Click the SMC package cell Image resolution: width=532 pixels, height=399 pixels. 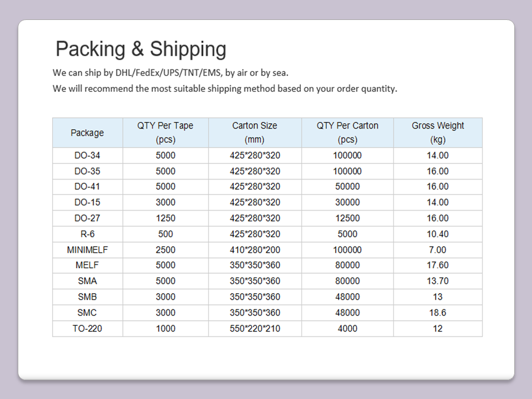pos(88,313)
